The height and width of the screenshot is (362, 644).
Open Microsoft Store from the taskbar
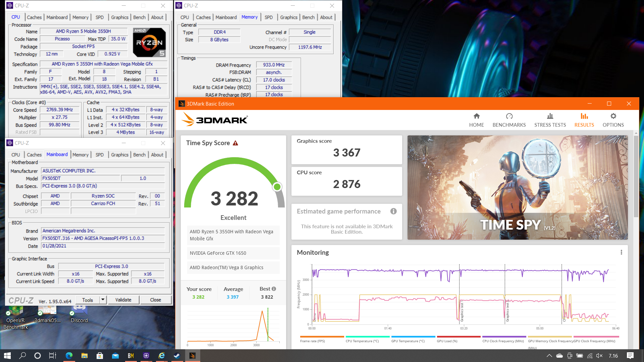point(100,356)
